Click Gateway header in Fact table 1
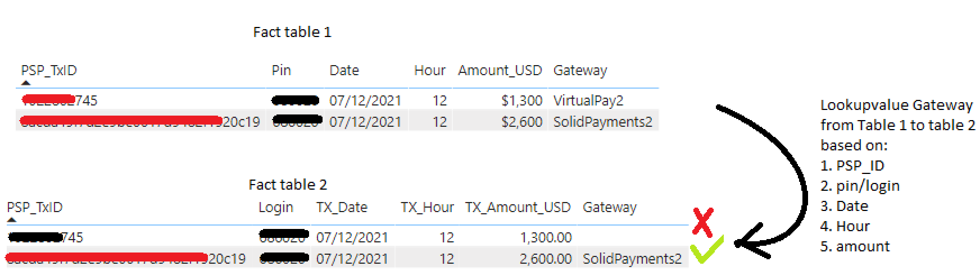 pyautogui.click(x=580, y=71)
